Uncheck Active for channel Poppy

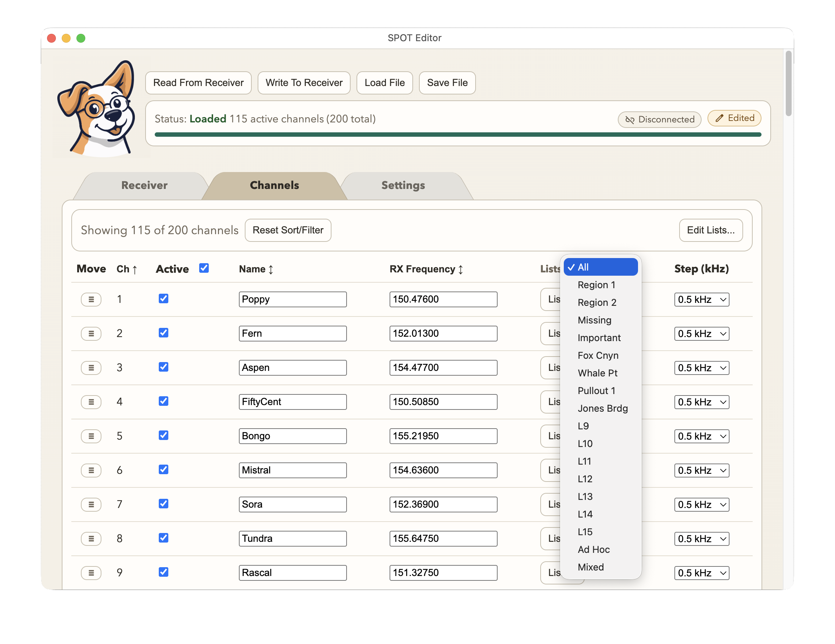coord(163,299)
